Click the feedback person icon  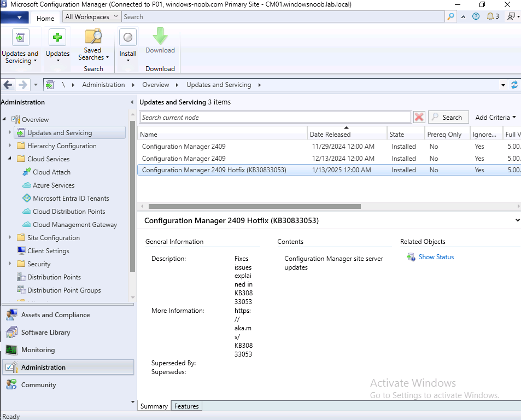click(x=511, y=16)
